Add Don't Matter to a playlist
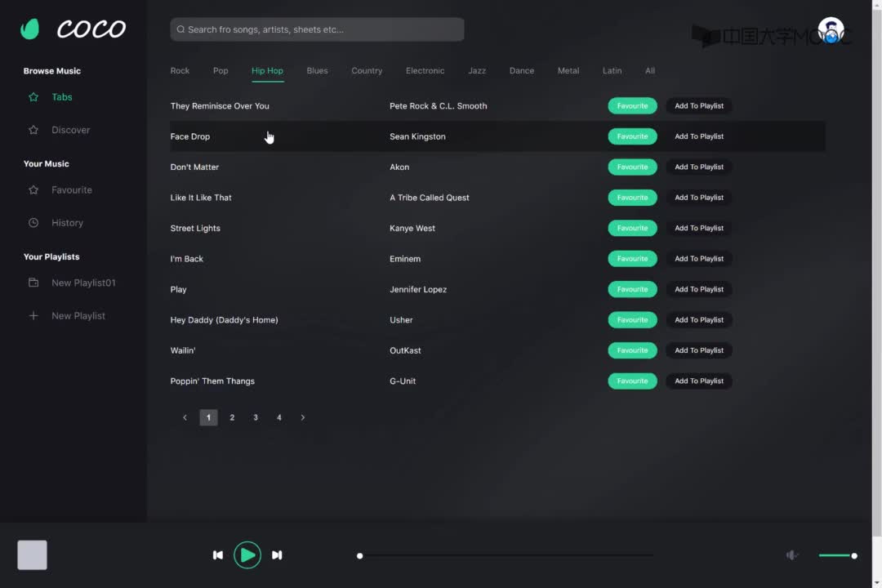 point(699,167)
